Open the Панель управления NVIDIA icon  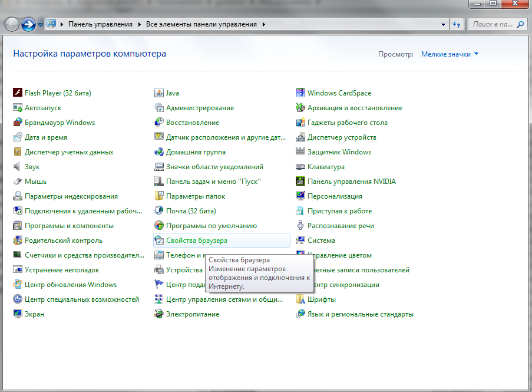[300, 182]
